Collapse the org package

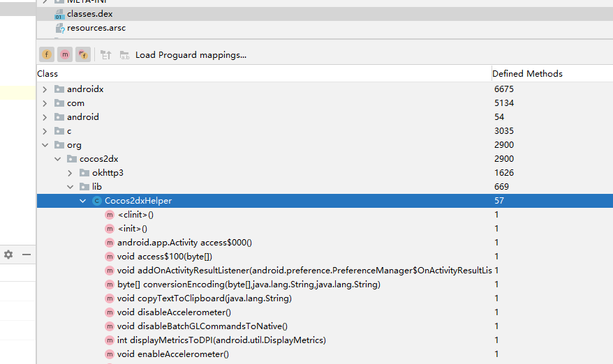pos(45,145)
